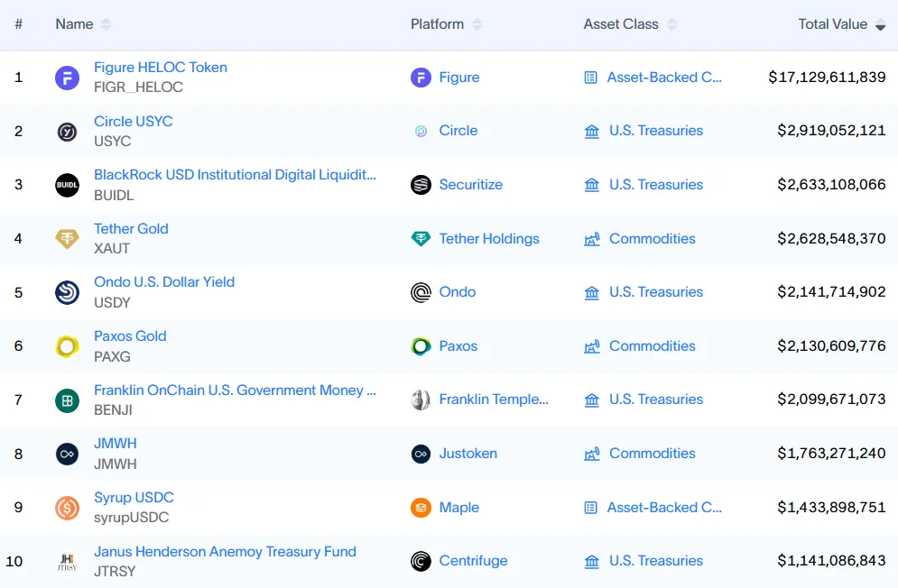Viewport: 898px width, 588px height.
Task: Select the value $1,141,086,843
Action: (831, 561)
